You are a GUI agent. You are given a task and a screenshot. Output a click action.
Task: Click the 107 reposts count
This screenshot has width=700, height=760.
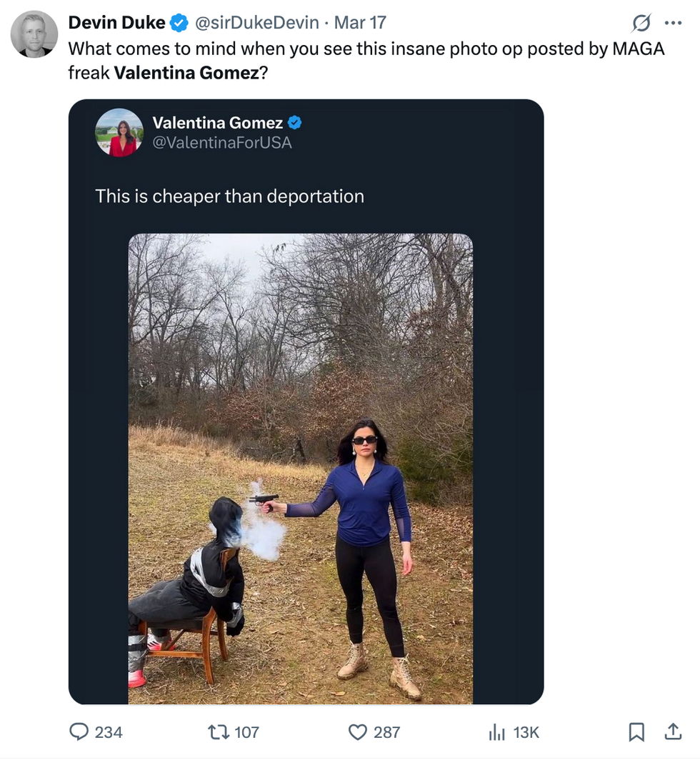(246, 732)
